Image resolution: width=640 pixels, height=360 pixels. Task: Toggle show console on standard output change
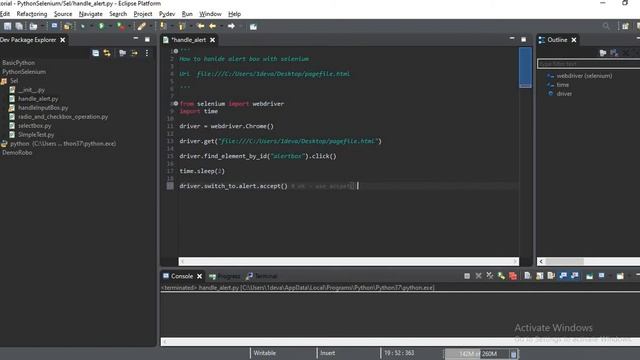[563, 276]
